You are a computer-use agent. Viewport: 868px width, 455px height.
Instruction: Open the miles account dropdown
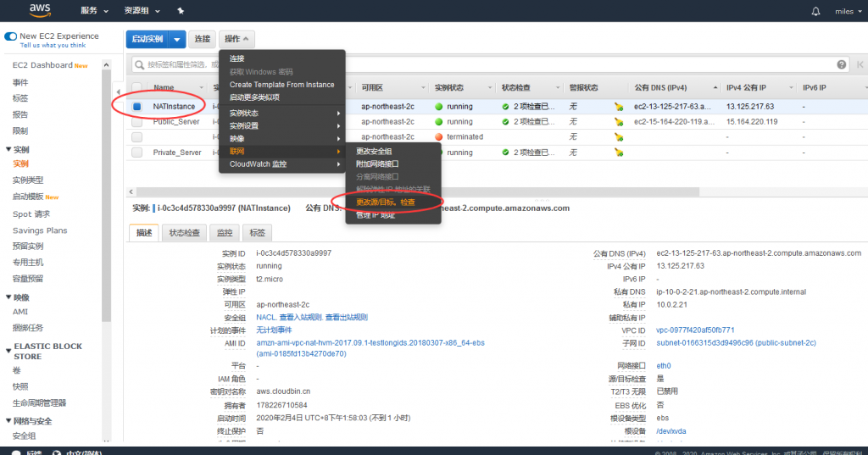[848, 11]
